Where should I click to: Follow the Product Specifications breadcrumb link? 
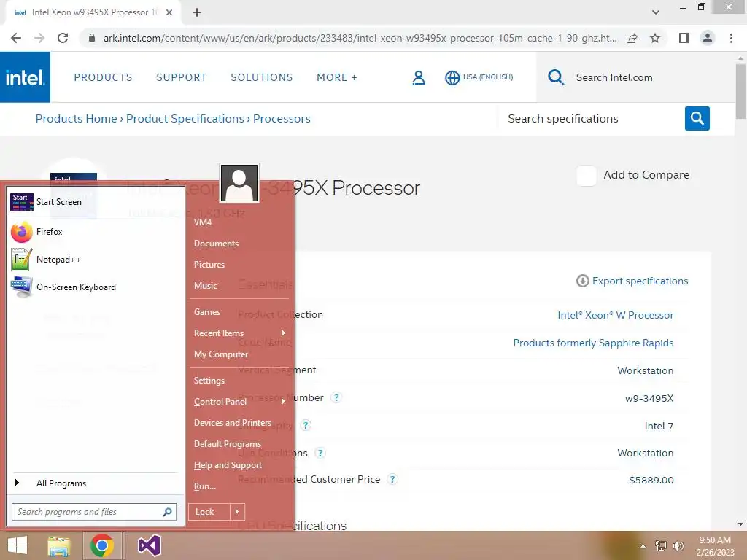point(185,119)
